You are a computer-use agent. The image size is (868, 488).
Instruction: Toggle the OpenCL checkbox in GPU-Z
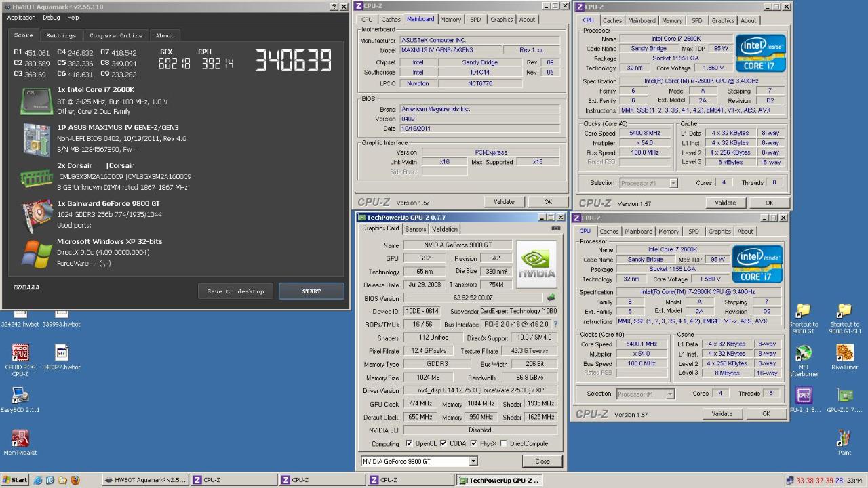[408, 443]
